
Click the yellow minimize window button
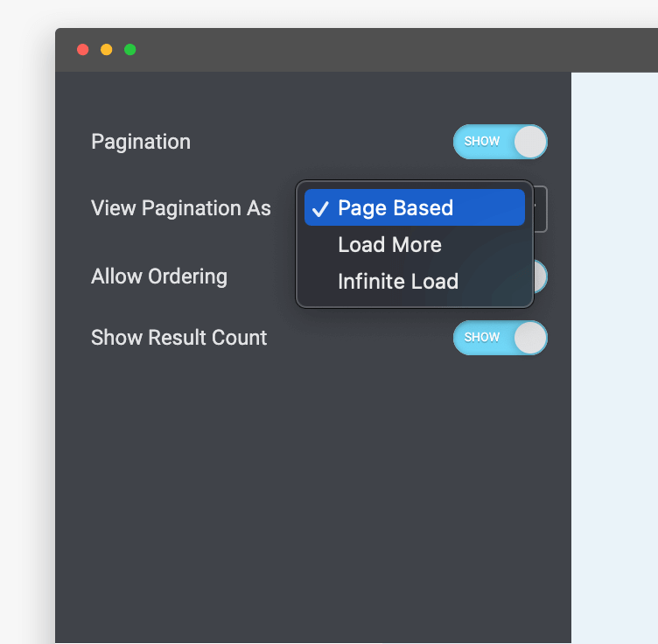(107, 50)
